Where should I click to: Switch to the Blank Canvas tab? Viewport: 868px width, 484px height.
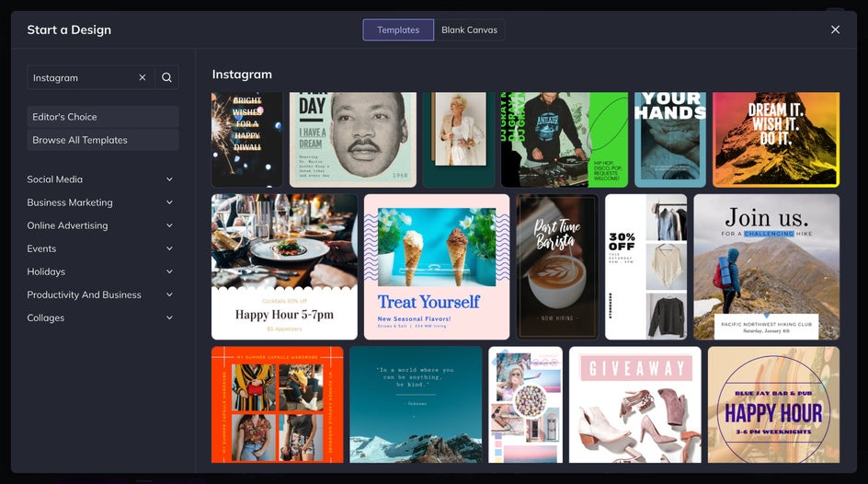469,30
